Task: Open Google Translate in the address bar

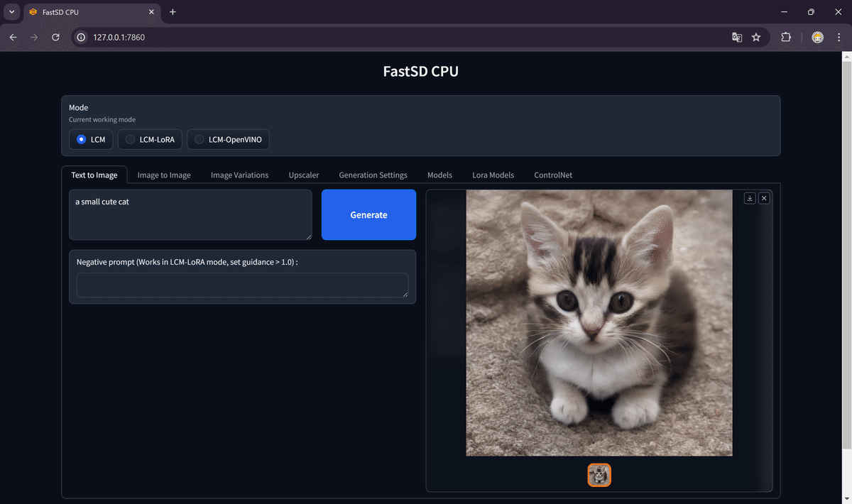Action: 737,37
